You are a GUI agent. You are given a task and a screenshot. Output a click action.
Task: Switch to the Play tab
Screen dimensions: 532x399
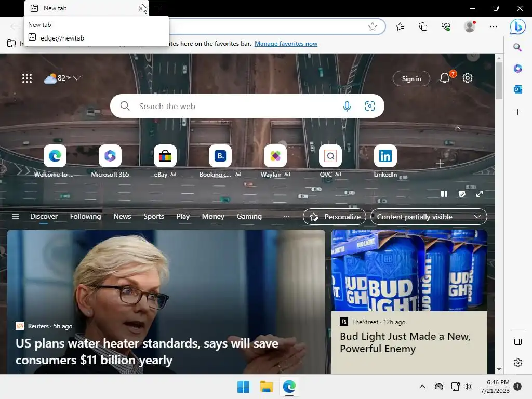pos(183,217)
